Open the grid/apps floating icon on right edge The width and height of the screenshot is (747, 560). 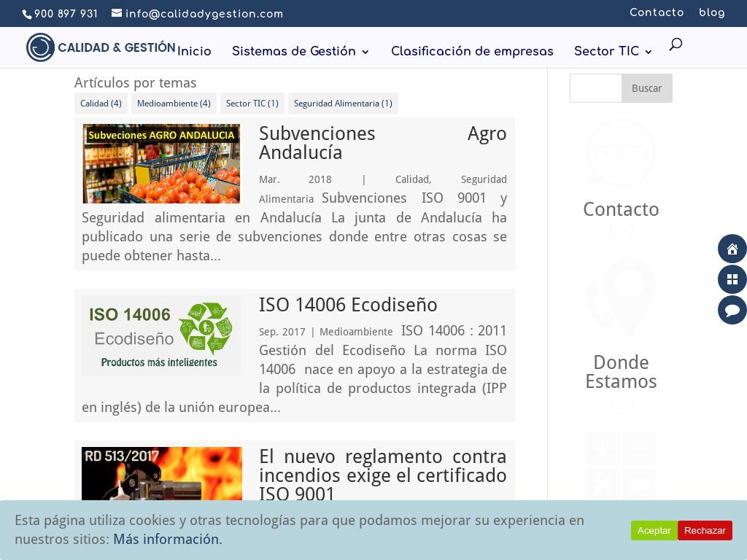point(732,279)
